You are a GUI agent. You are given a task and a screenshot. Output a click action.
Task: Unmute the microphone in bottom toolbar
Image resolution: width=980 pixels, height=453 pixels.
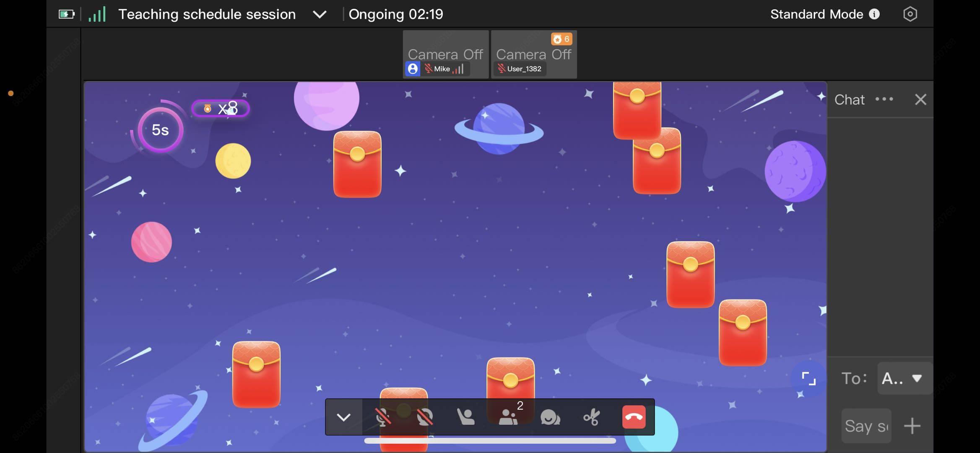coord(382,417)
